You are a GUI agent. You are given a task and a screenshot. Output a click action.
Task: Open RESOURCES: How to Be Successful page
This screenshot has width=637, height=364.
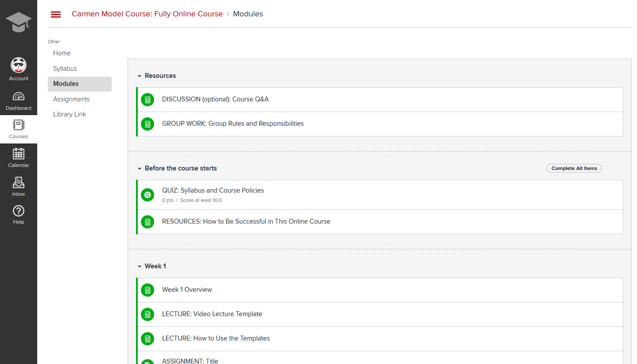coord(246,221)
